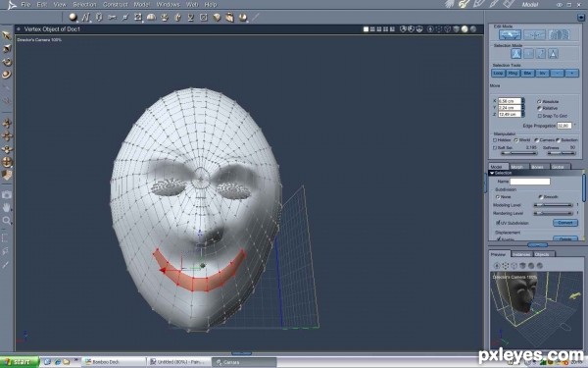Open the Windows menu
Viewport: 588px width, 368px height.
tap(168, 5)
